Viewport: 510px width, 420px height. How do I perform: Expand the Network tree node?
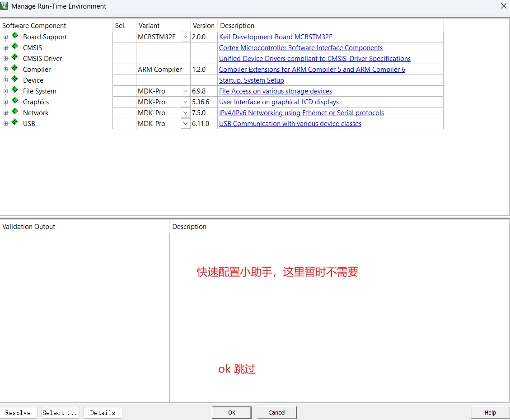pos(5,113)
